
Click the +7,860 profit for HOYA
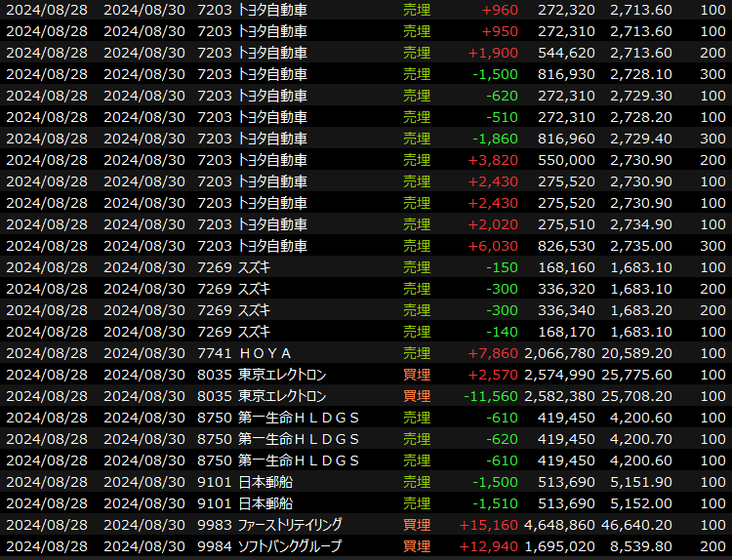(497, 353)
